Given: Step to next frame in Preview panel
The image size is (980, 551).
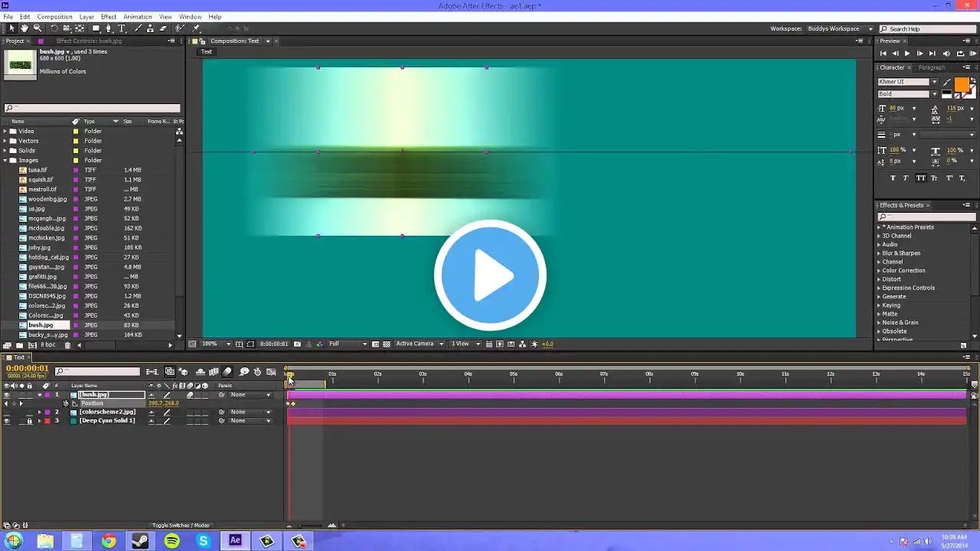Looking at the screenshot, I should pyautogui.click(x=920, y=54).
